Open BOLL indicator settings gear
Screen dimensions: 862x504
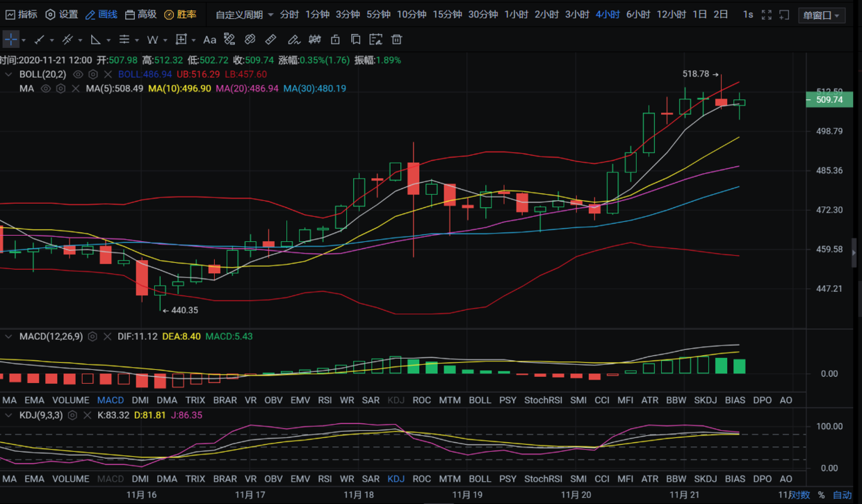93,74
